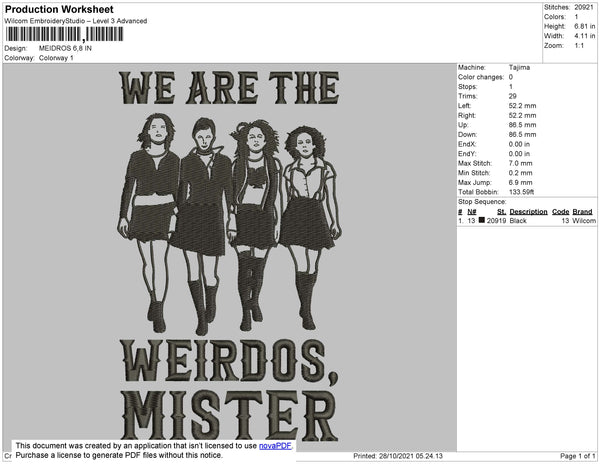
Task: Select the Zoom value 1:1
Action: click(579, 46)
